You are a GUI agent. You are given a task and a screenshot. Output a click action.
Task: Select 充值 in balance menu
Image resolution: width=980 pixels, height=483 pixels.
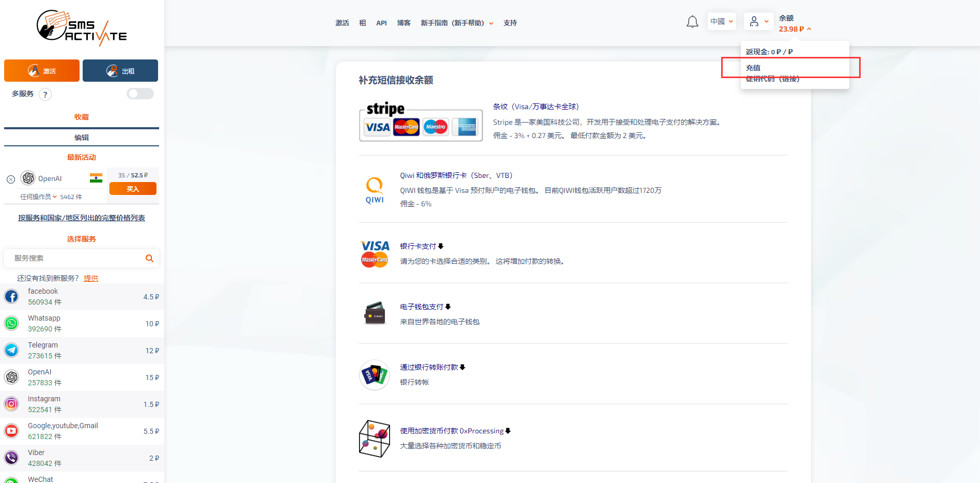(x=753, y=68)
